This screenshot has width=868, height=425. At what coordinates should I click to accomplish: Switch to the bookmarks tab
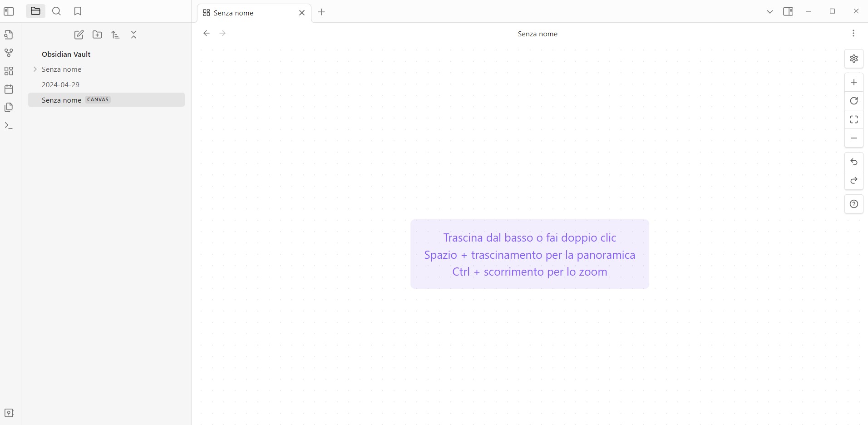pos(78,11)
